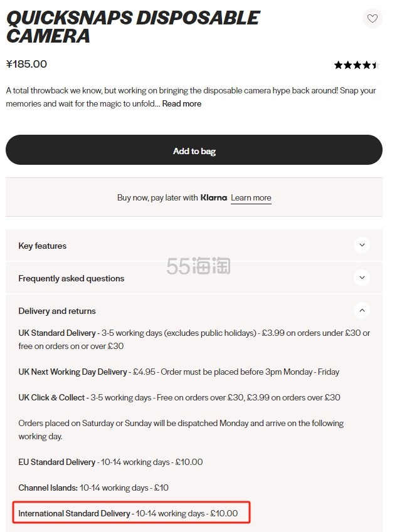Expand Frequently asked questions chevron
Screen dimensions: 397x532
pos(362,278)
